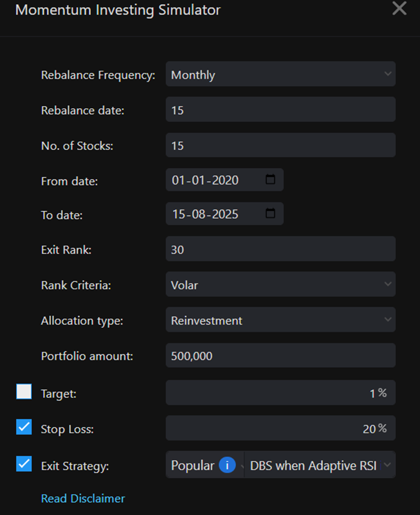Click the Exit Rank input field
Image resolution: width=420 pixels, height=515 pixels.
(x=280, y=249)
